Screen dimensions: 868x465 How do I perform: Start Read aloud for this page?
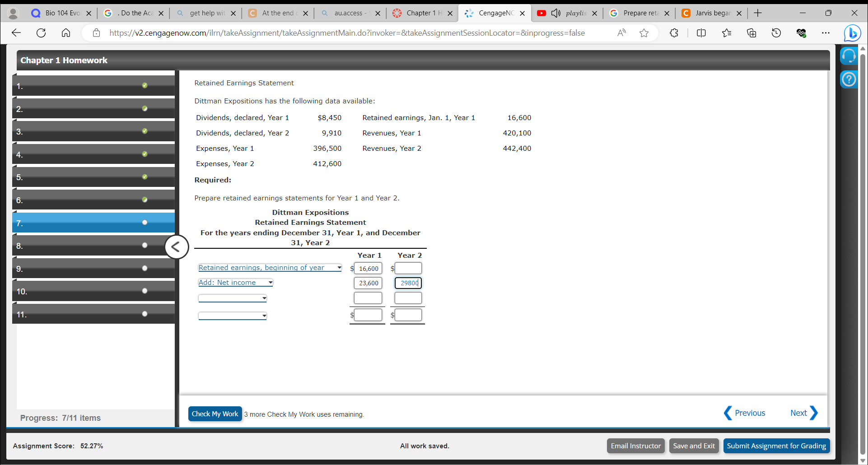point(621,33)
